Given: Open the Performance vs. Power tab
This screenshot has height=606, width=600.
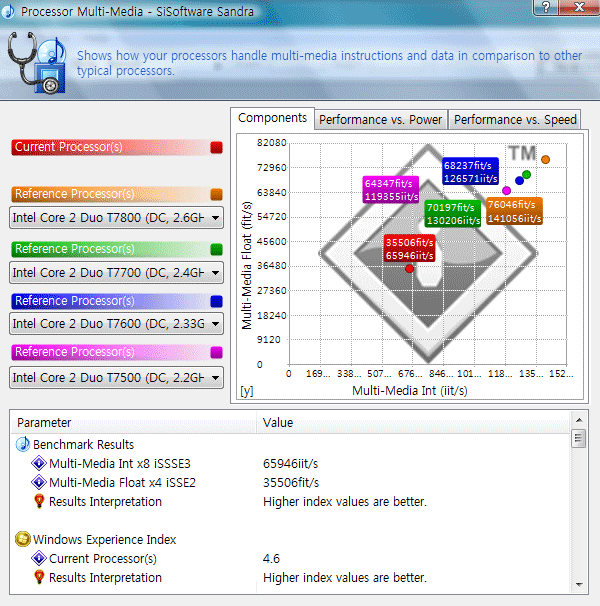Looking at the screenshot, I should pos(380,120).
